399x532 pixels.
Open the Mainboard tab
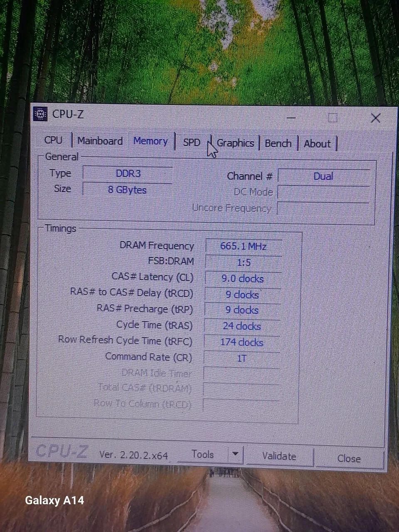tap(100, 141)
